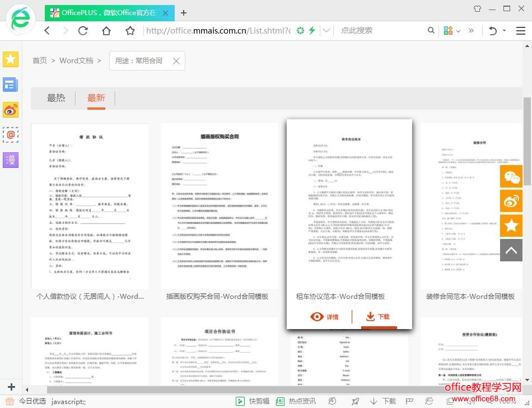Share via WeChat floating button
The height and width of the screenshot is (408, 532).
coord(511,177)
